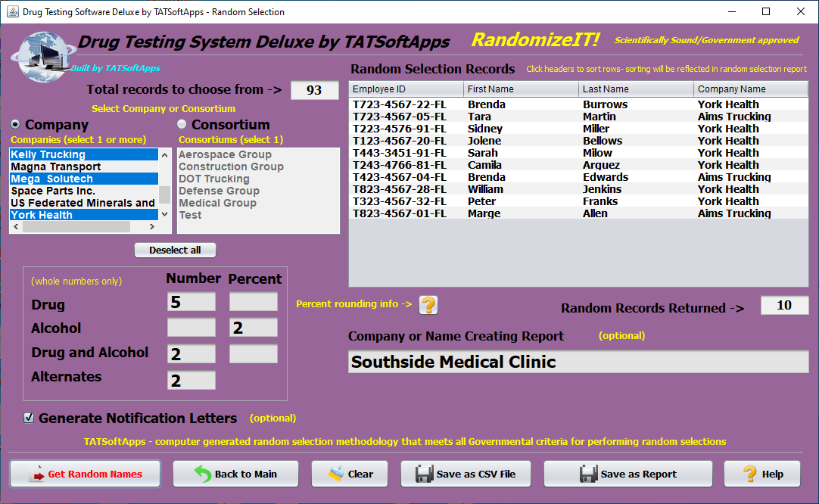Image resolution: width=819 pixels, height=504 pixels.
Task: Select the Company radio button
Action: 15,124
